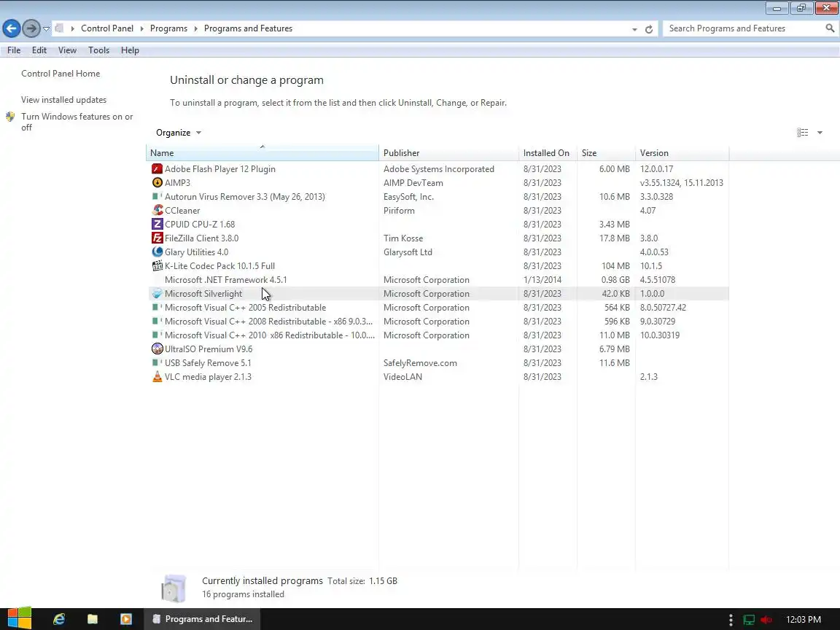Click the Autorun Virus Remover 3.3 icon

click(x=157, y=197)
